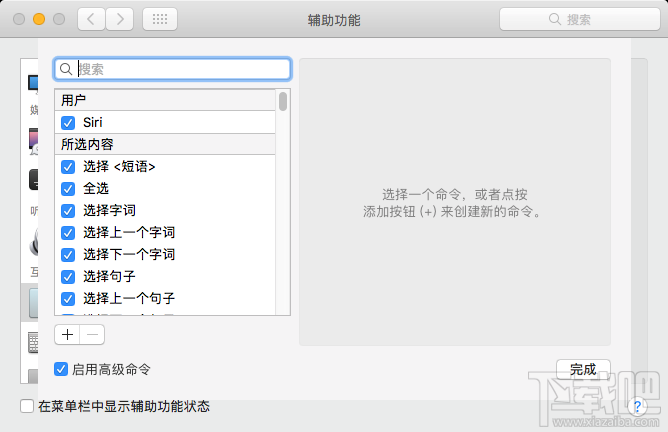Toggle the 选择字词 checkbox
This screenshot has width=668, height=432.
click(68, 210)
